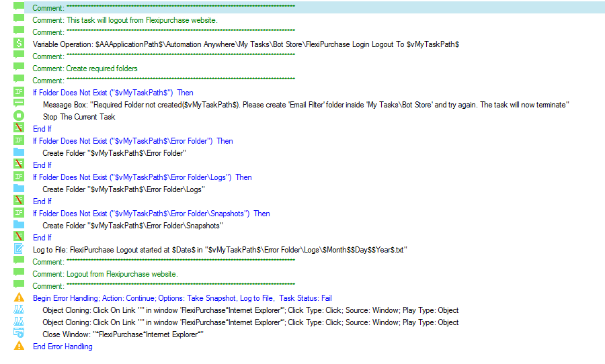605x364 pixels.
Task: Select 'Comment: Create required folders' line
Action: coord(85,69)
